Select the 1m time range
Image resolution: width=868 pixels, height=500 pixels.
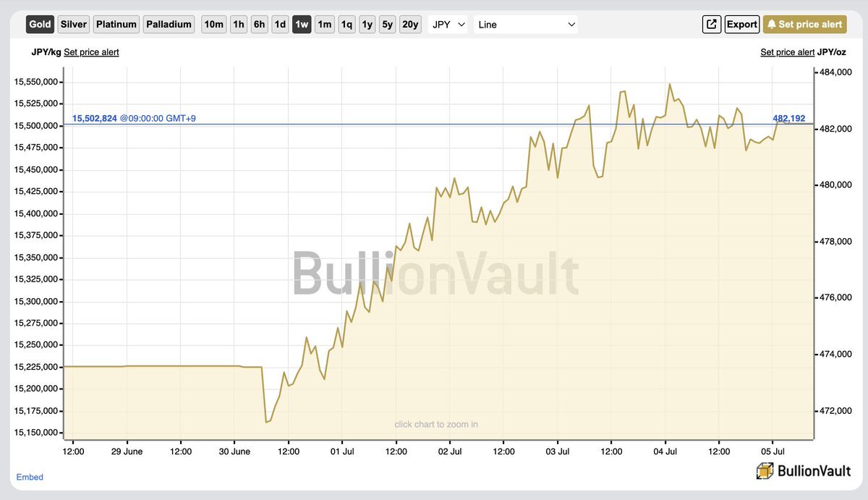tap(325, 24)
